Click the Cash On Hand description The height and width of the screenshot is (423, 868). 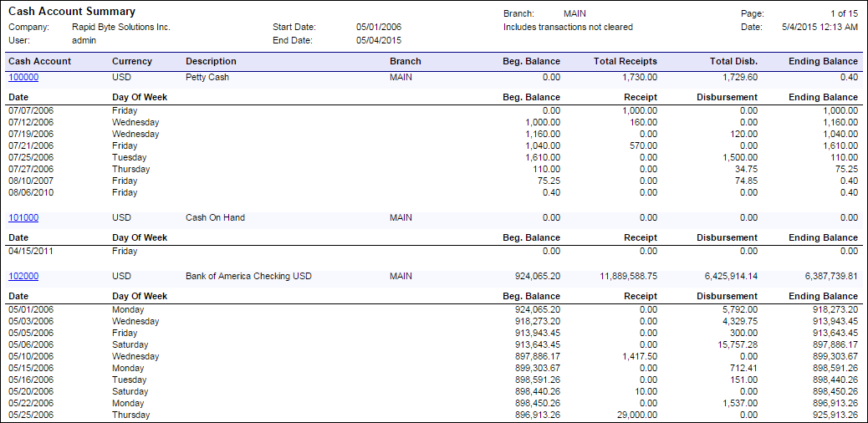tap(215, 217)
